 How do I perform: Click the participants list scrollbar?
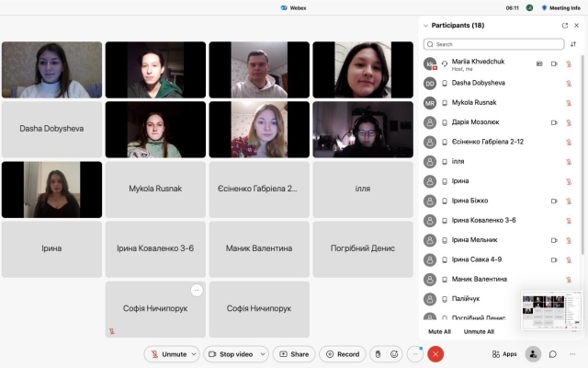582,154
